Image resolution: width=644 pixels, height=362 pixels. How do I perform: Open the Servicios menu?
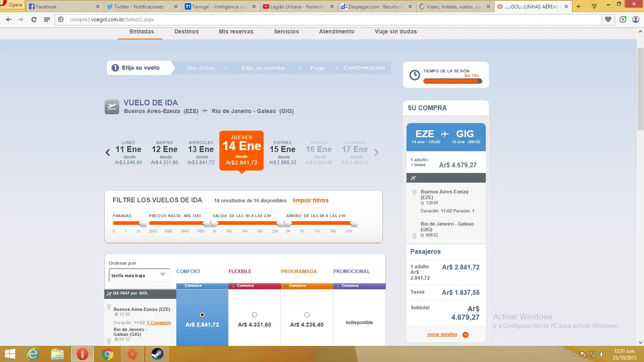287,31
